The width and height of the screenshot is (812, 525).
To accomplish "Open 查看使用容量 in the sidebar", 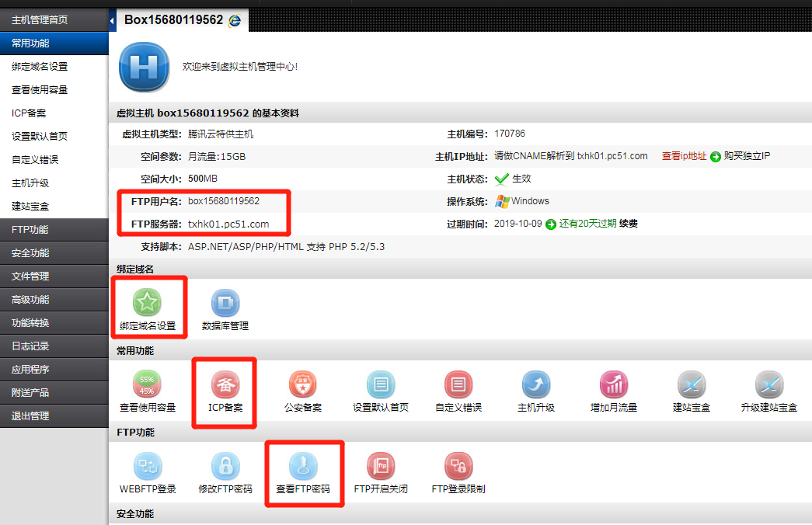I will [x=40, y=89].
